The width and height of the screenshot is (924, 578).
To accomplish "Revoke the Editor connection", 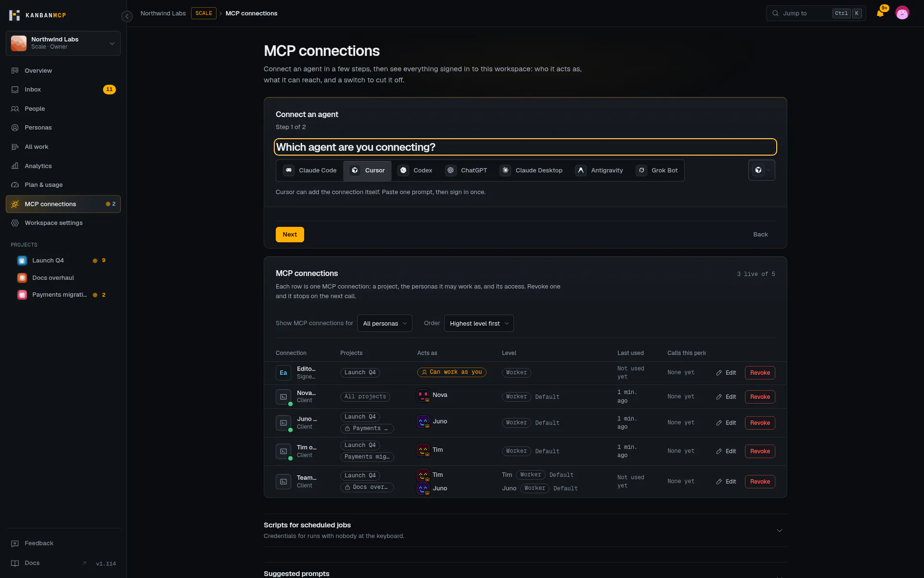I will (760, 373).
